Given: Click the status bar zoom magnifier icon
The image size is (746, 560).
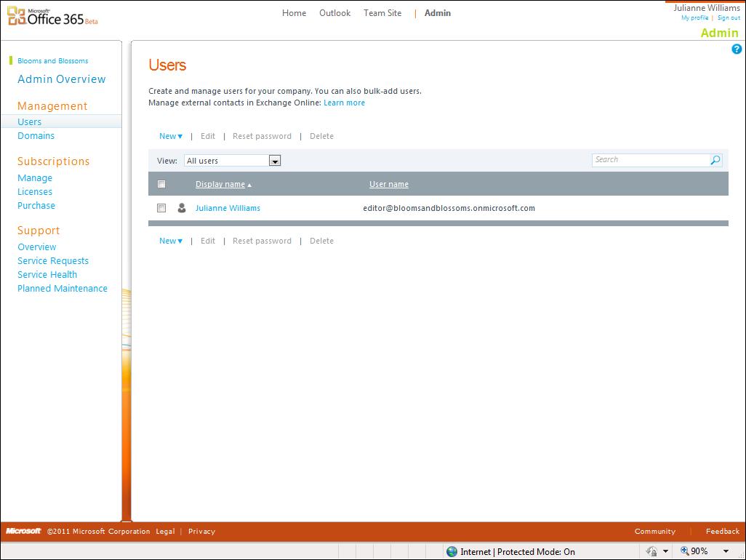Looking at the screenshot, I should point(685,551).
